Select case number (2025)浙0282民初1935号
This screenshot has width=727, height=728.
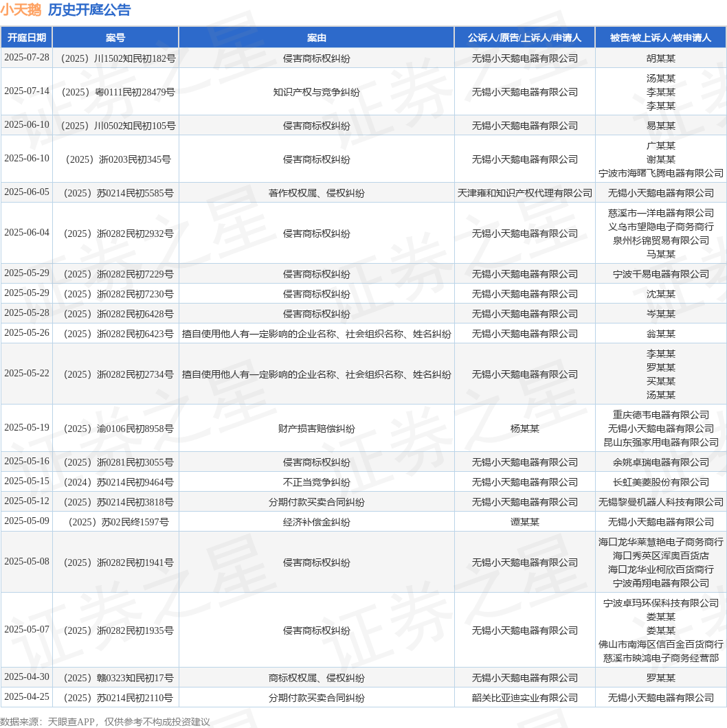[118, 630]
